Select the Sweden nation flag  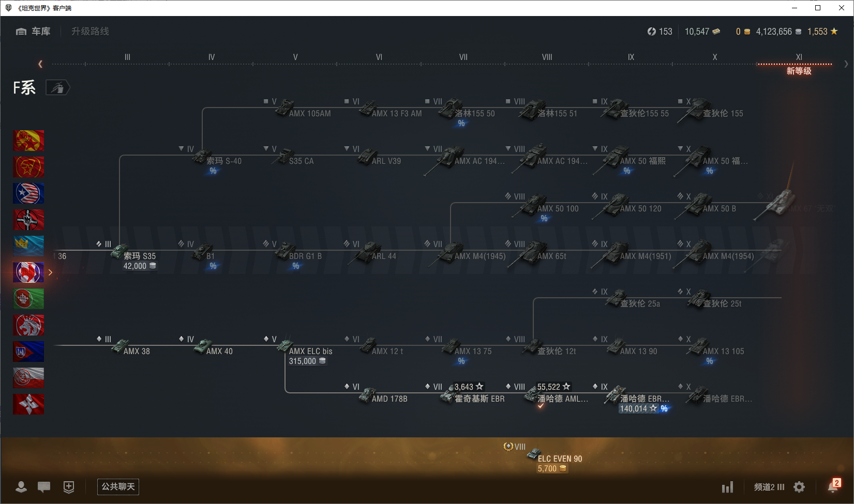tap(28, 246)
